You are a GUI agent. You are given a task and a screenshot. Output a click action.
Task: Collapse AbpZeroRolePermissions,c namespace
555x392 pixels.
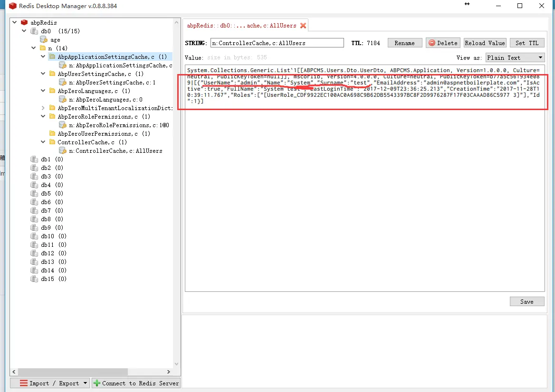coord(43,117)
